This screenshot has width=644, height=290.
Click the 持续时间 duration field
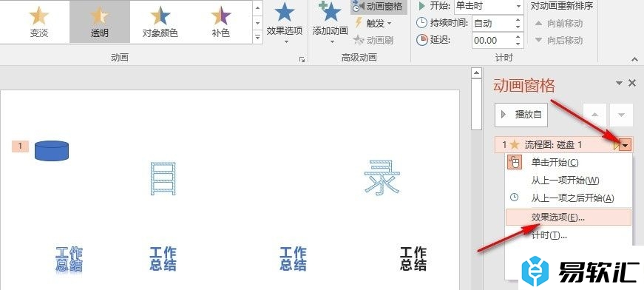point(493,24)
